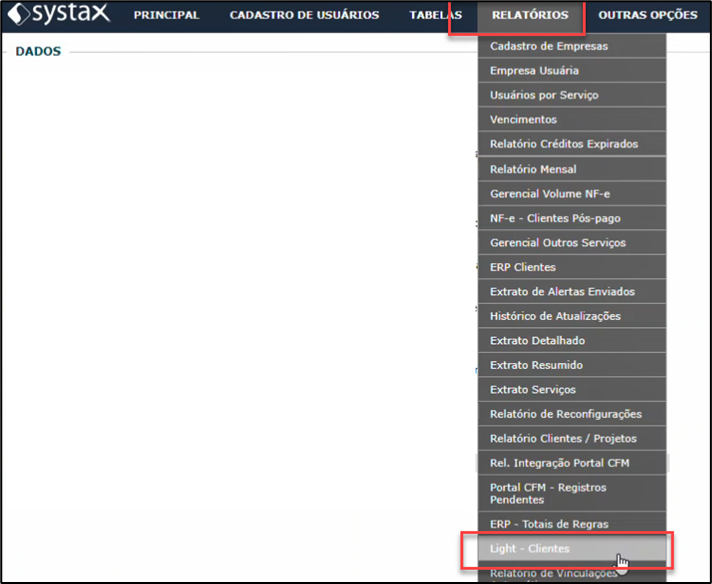
Task: Open the PRINCIPAL menu
Action: coord(166,15)
